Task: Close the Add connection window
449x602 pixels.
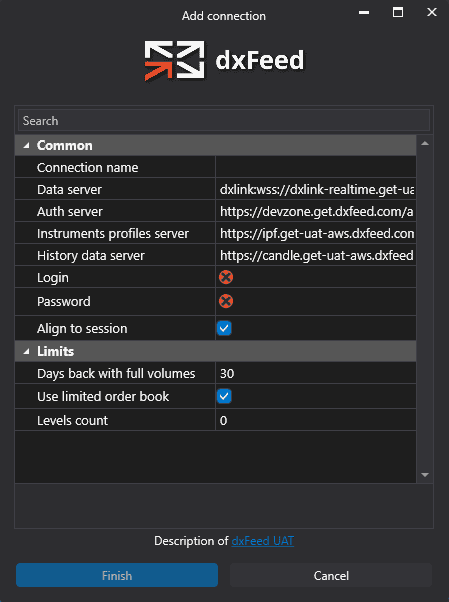Action: tap(432, 13)
